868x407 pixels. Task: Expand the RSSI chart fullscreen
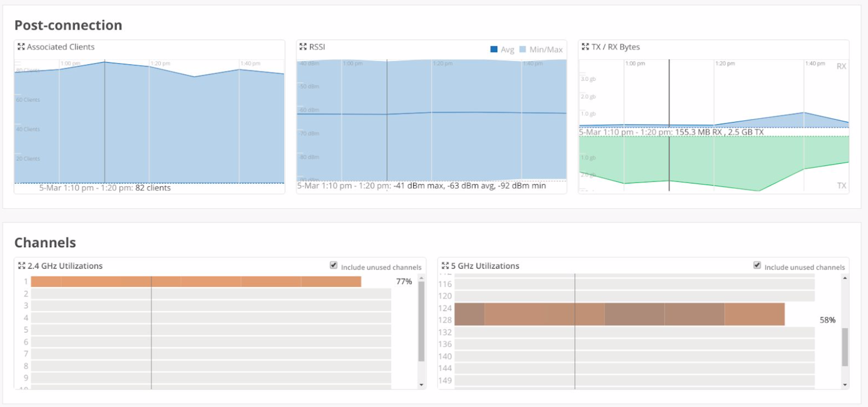click(x=303, y=47)
